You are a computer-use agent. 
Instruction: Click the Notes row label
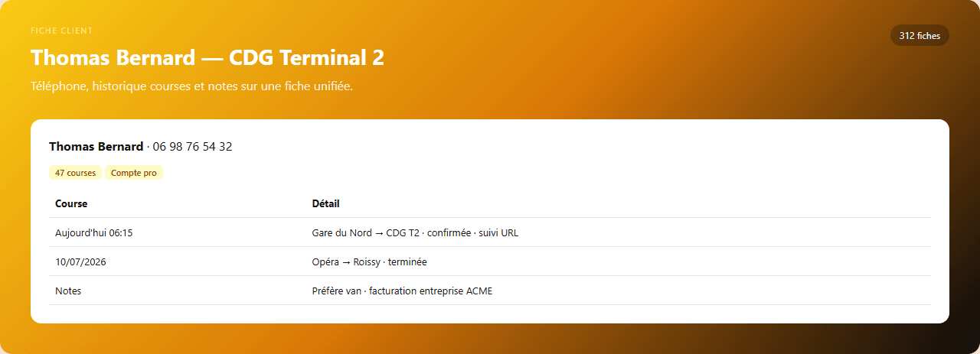[x=68, y=291]
